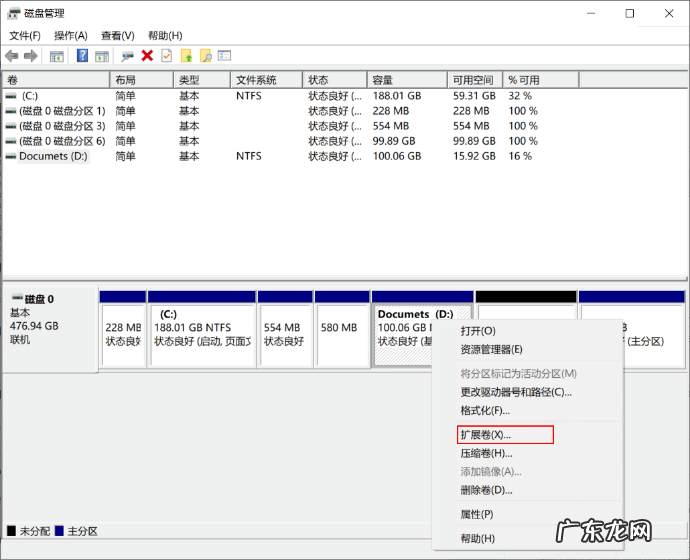
Task: Click the 15.92 GB free space cell
Action: coord(474,156)
